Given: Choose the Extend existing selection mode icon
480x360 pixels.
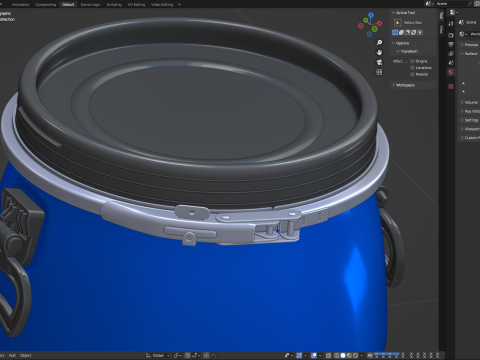Looking at the screenshot, I should tap(401, 32).
